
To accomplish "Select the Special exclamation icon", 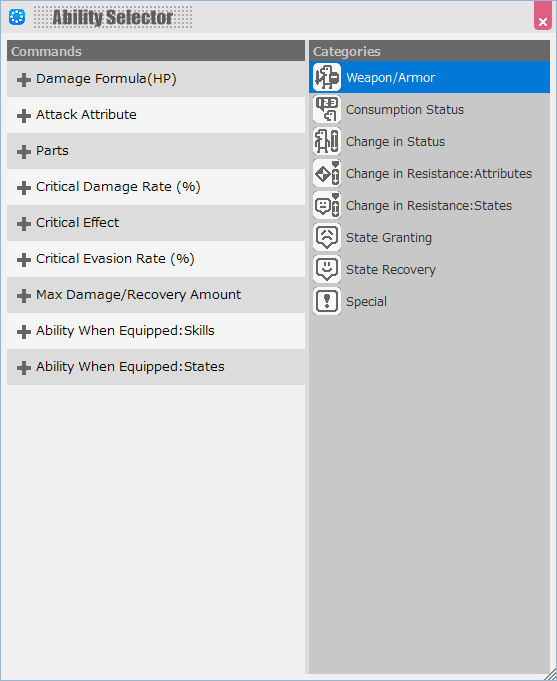I will (327, 301).
